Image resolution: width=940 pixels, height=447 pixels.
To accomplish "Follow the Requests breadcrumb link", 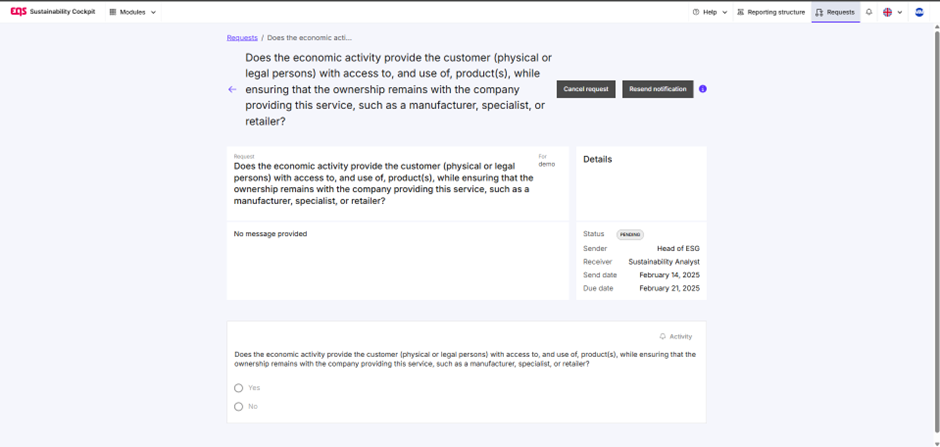I will click(x=242, y=37).
